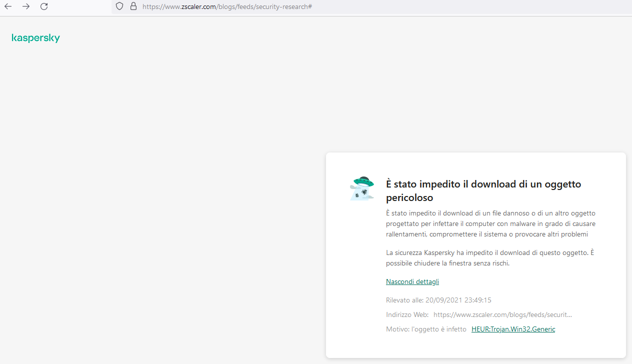Open HEUR:Trojan.Win32.Generic threat link
Viewport: 632px width, 364px height.
[x=513, y=329]
